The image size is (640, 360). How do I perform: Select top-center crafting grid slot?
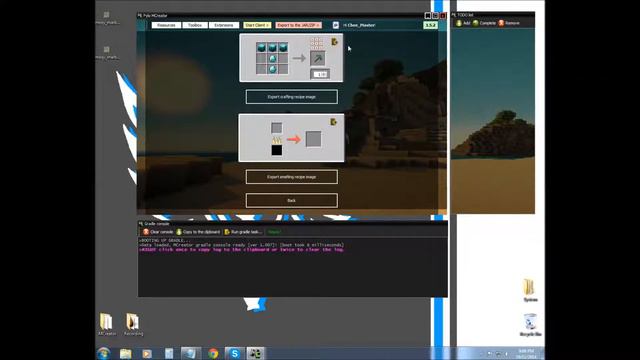272,48
